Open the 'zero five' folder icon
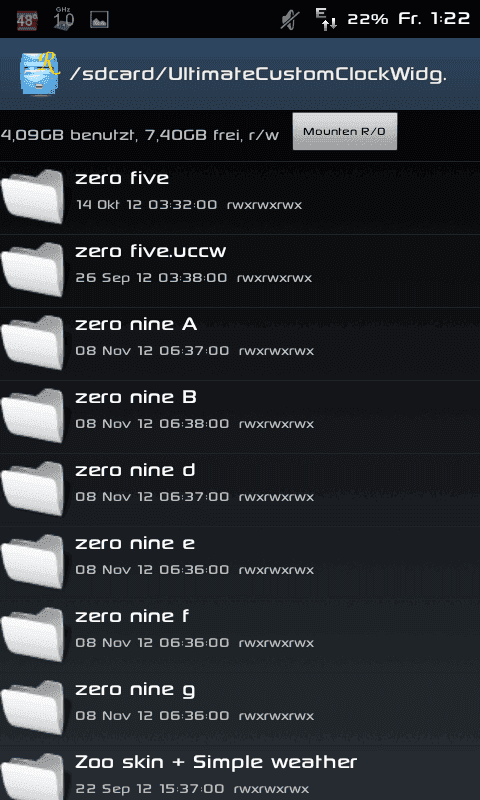480x800 pixels. click(x=33, y=197)
